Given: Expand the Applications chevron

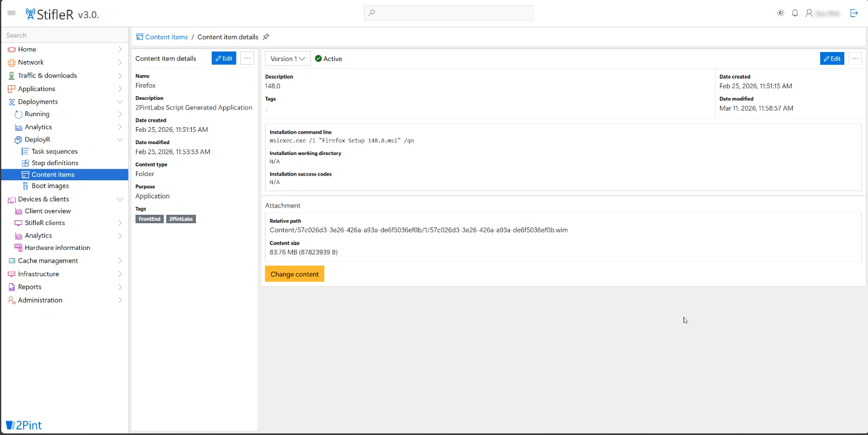Looking at the screenshot, I should coord(120,89).
